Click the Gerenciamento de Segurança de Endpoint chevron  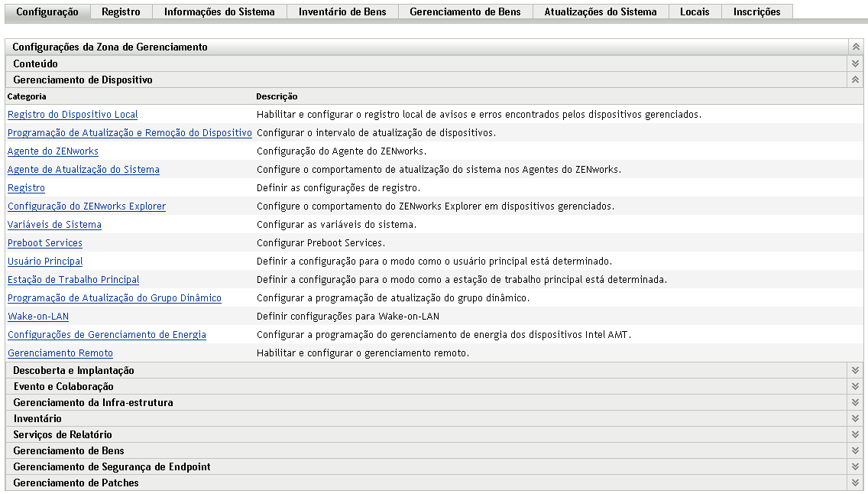855,466
